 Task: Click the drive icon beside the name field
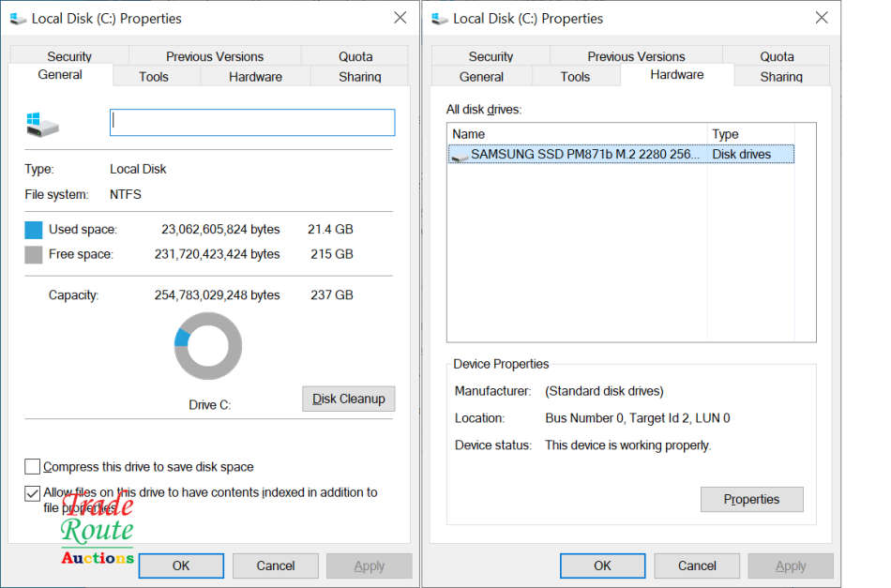42,124
